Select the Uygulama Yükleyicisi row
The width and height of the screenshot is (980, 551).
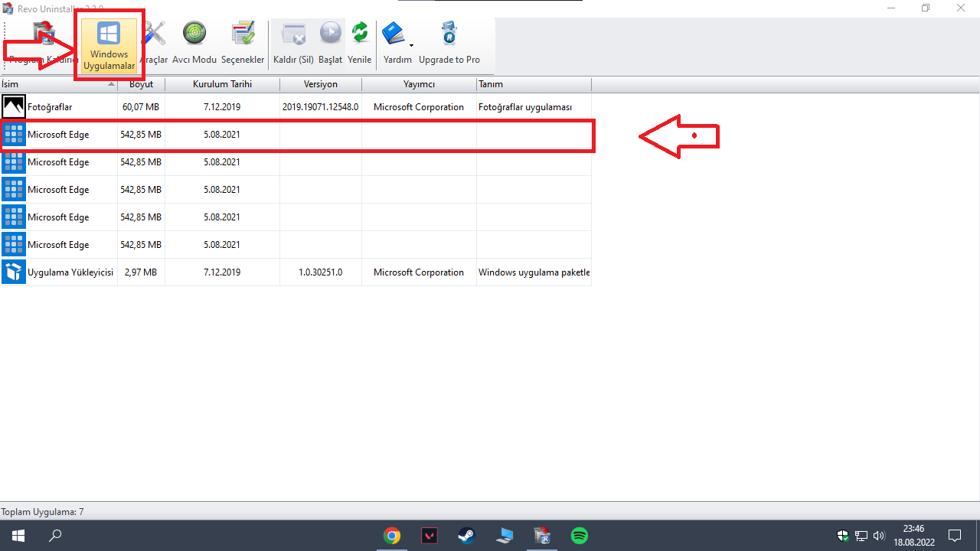point(296,272)
